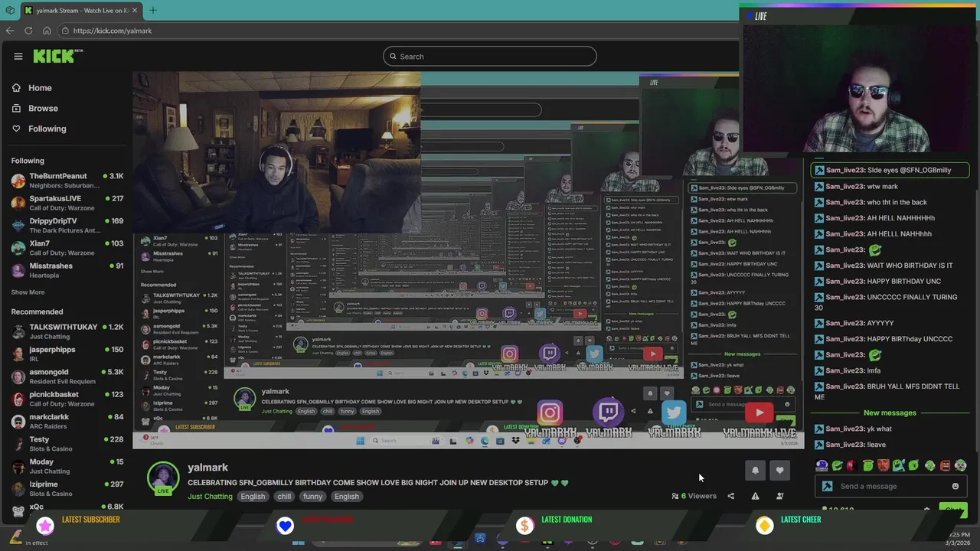Viewport: 980px width, 551px height.
Task: Click Sam_live23's "yk what" chat message
Action: (853, 429)
